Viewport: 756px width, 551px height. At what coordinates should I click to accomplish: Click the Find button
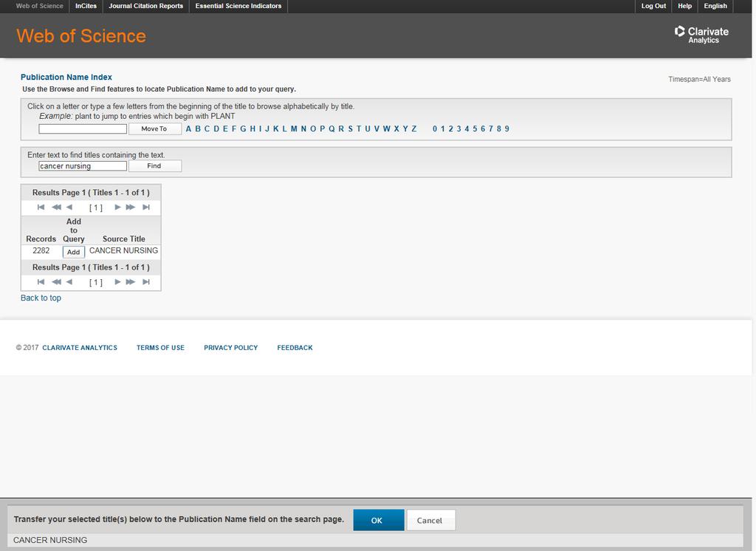click(155, 166)
